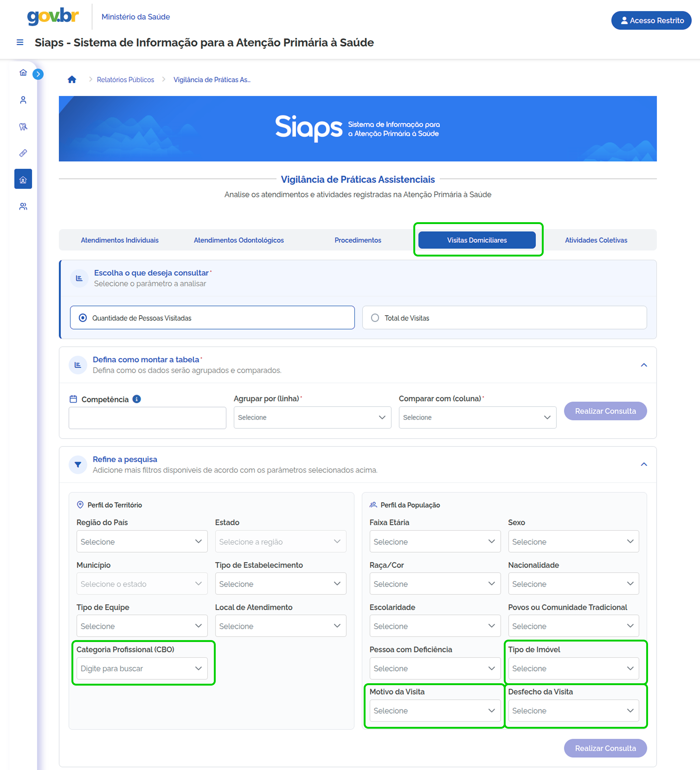Click the funnel icon beside Refine a pesquisa
Viewport: 700px width, 770px height.
[x=78, y=465]
